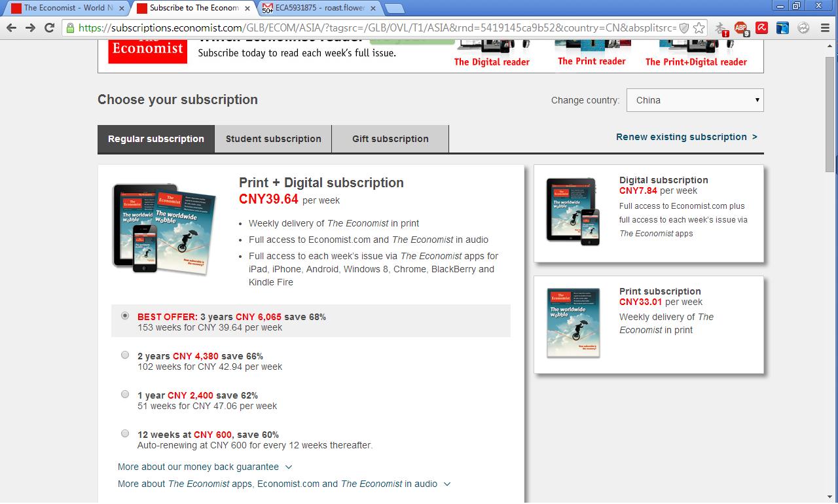This screenshot has height=504, width=838.
Task: Click the green SSL padlock icon
Action: click(x=71, y=27)
